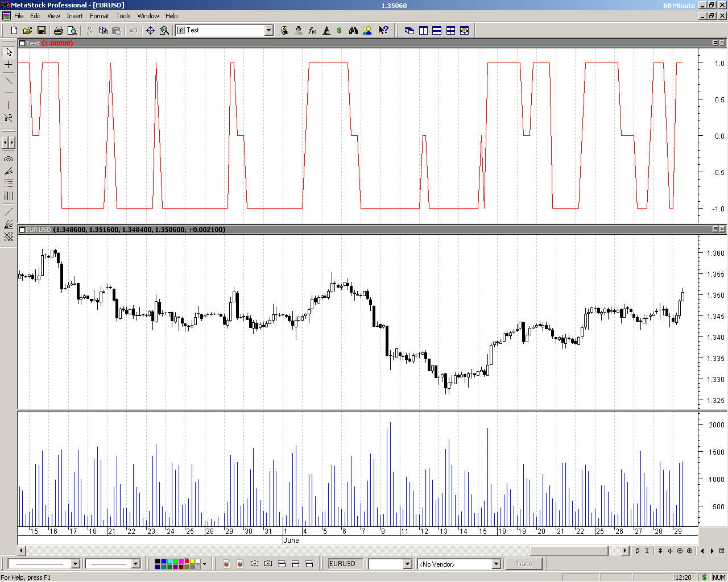The width and height of the screenshot is (728, 582).
Task: Click the Save disk icon in toolbar
Action: pos(42,31)
